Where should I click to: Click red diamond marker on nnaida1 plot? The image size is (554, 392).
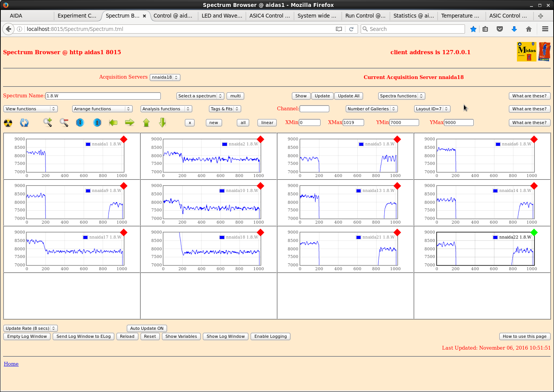pyautogui.click(x=124, y=139)
